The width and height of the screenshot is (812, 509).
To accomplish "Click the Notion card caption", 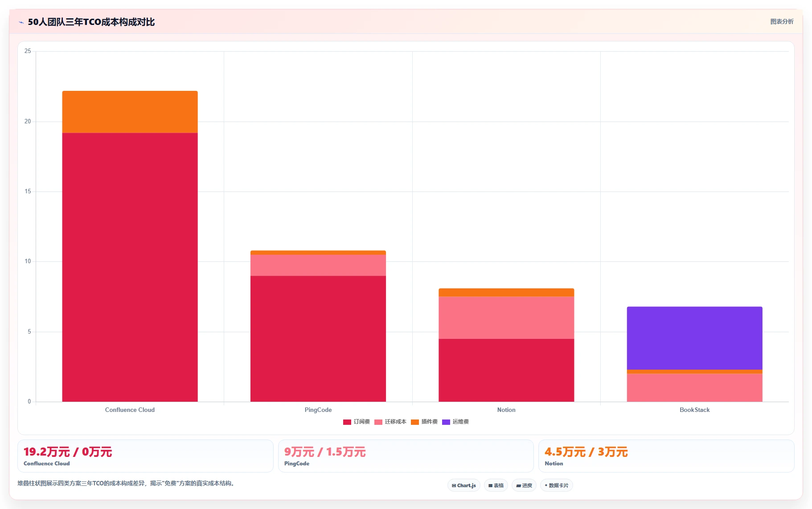I will pyautogui.click(x=554, y=464).
